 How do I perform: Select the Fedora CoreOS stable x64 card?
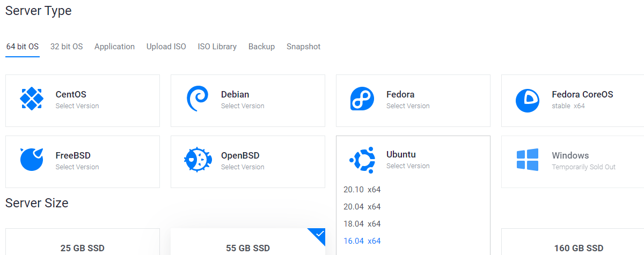pos(573,101)
